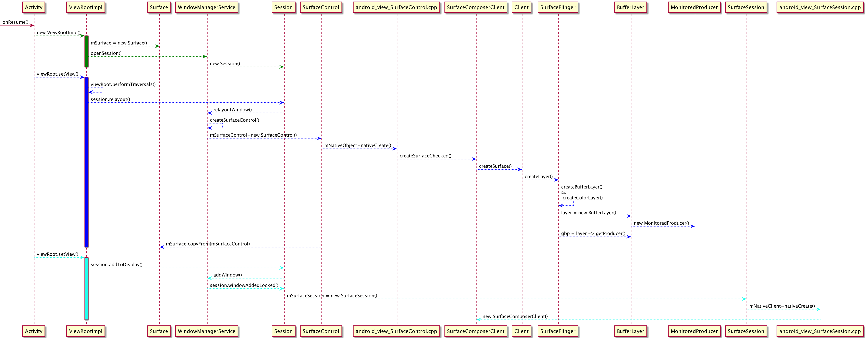
Task: Click the new MonitoredProducer() message label
Action: tap(661, 223)
